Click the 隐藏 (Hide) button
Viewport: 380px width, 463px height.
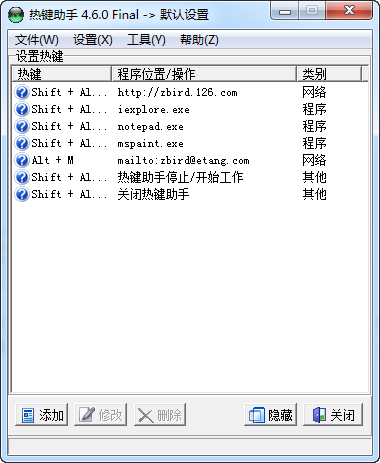coord(270,415)
